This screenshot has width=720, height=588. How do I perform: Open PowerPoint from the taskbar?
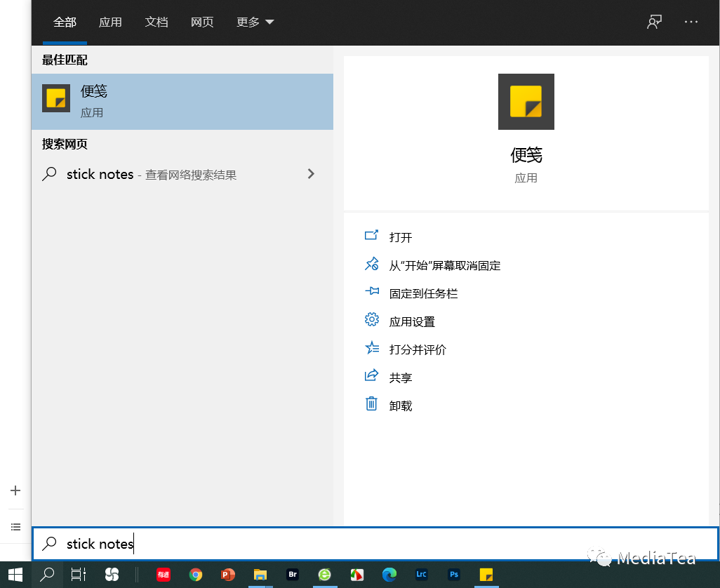(x=228, y=575)
